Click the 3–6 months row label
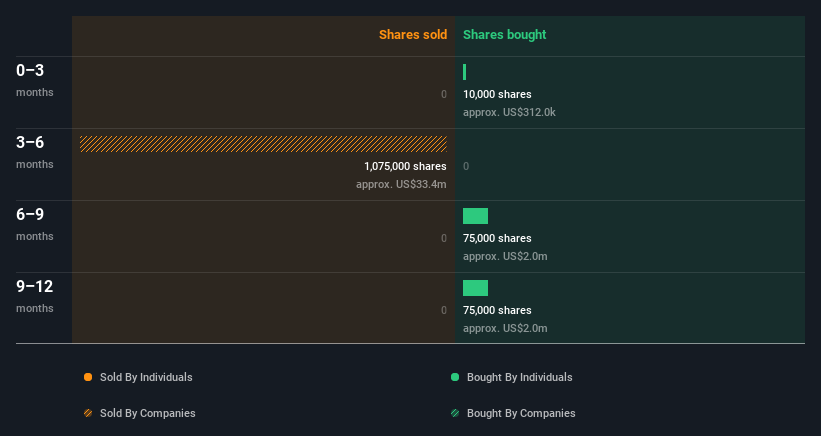 (35, 152)
